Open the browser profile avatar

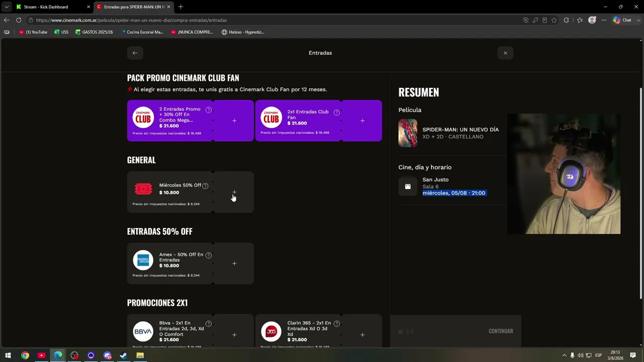[592, 20]
